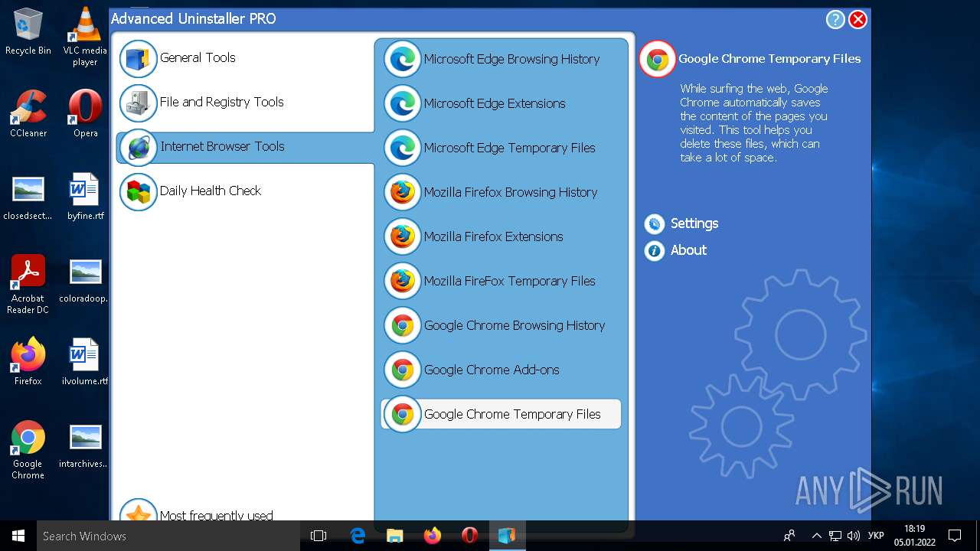Click the help question mark button
This screenshot has width=980, height=551.
(835, 20)
